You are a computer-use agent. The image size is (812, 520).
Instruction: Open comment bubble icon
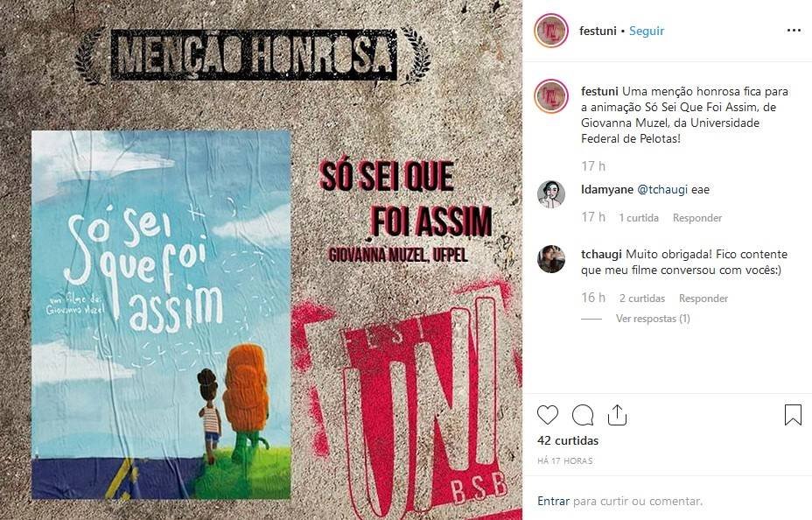click(583, 415)
